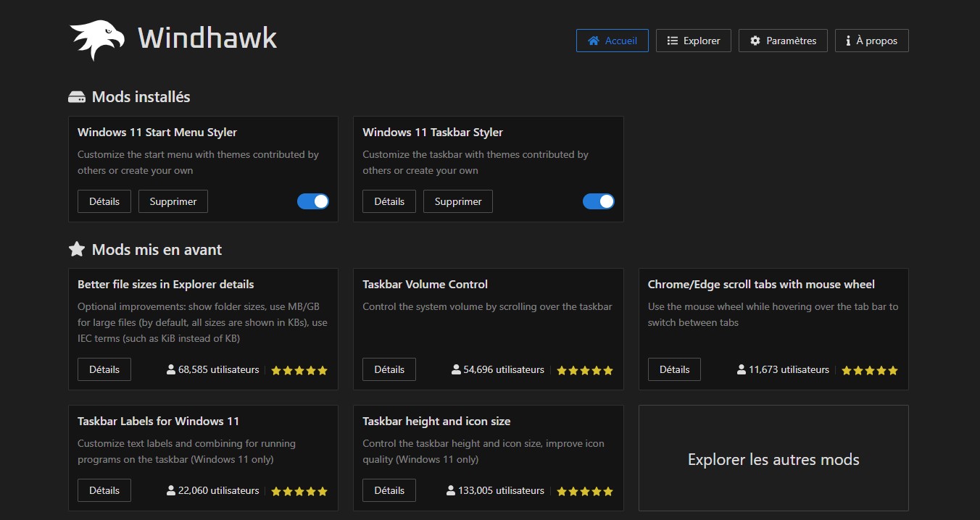
Task: Click the Mods mis en avant heading
Action: (x=157, y=250)
